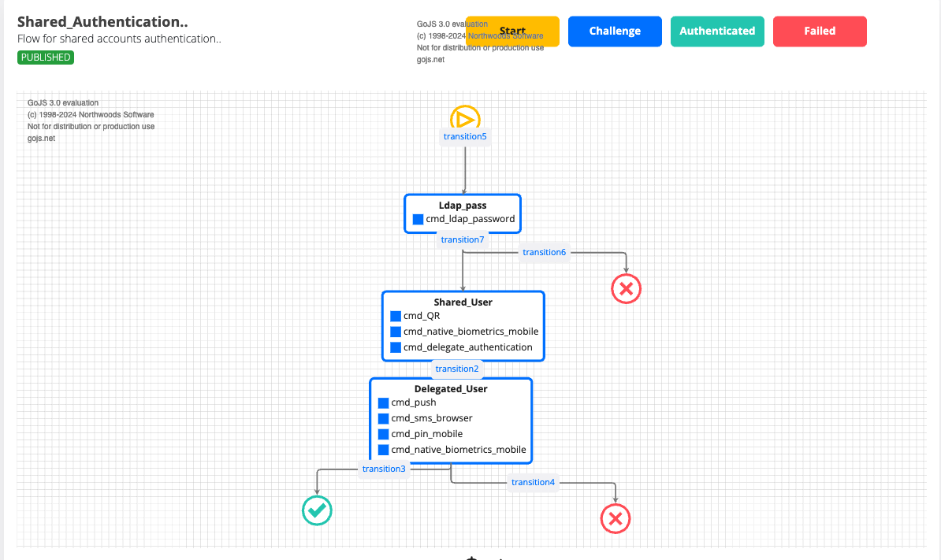Click the green authenticated checkmark node
The width and height of the screenshot is (941, 560).
(317, 510)
